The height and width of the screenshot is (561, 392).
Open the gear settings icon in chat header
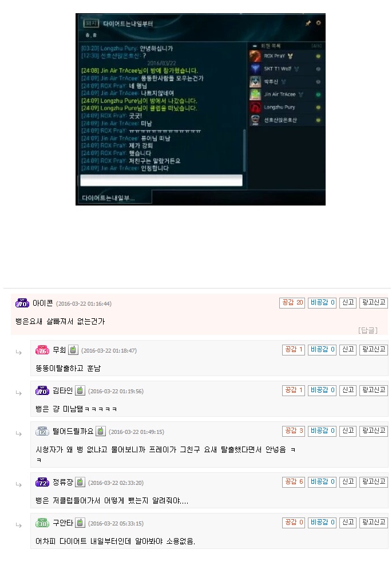[x=318, y=23]
